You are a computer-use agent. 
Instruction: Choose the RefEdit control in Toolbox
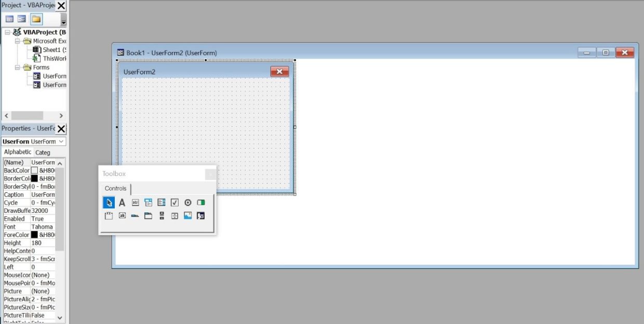point(201,215)
